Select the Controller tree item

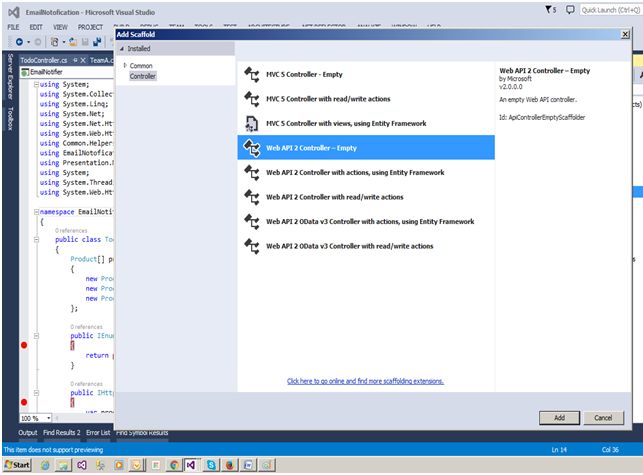(x=143, y=76)
